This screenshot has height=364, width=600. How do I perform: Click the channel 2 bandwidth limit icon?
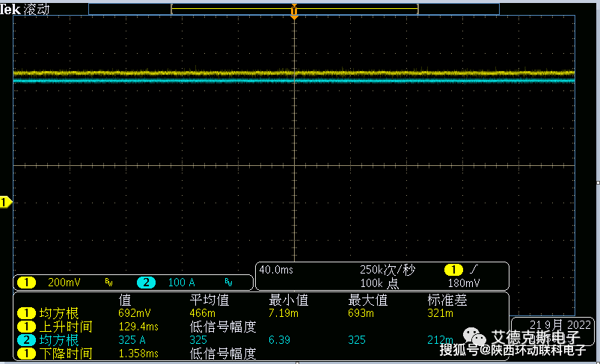pyautogui.click(x=230, y=283)
